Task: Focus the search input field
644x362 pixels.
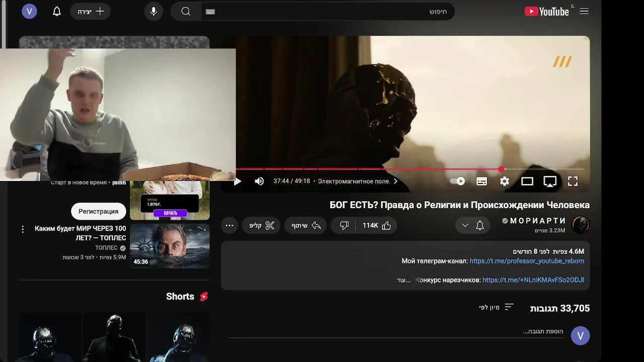Action: 327,12
